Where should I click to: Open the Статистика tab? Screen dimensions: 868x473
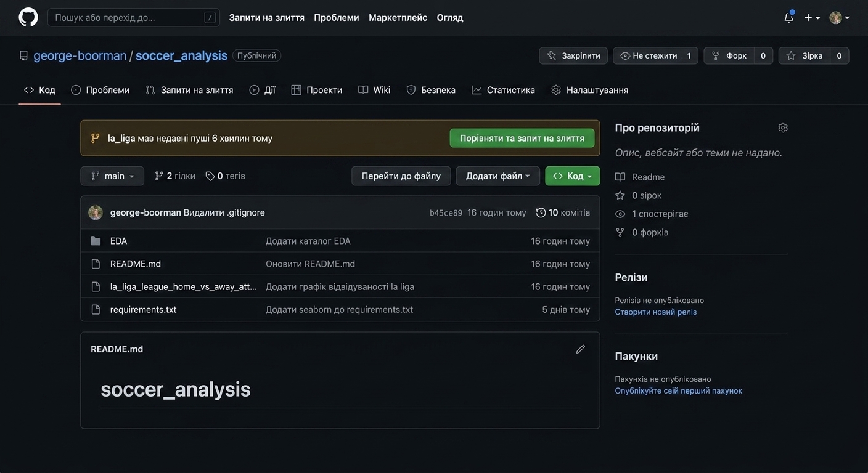pyautogui.click(x=504, y=90)
